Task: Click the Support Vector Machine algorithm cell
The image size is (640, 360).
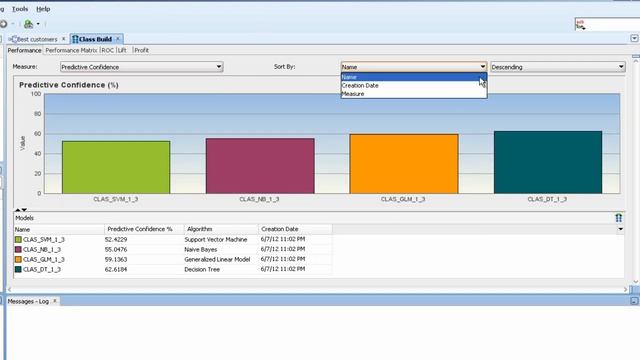Action: pyautogui.click(x=216, y=240)
